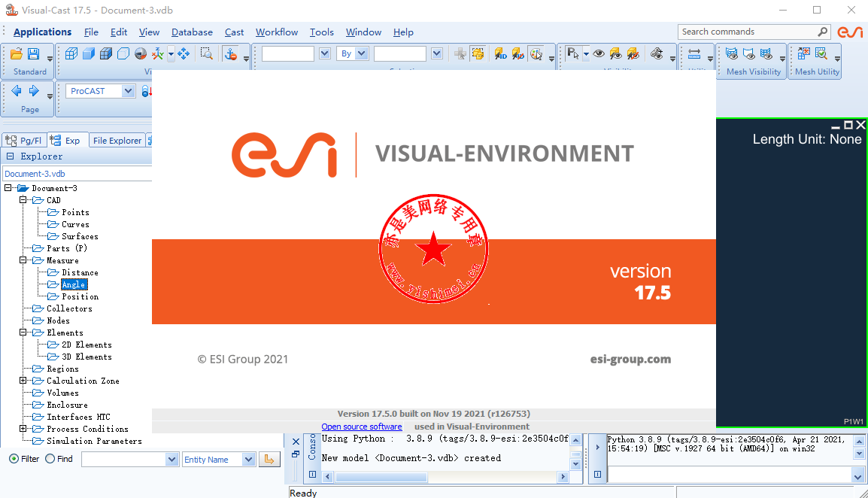Open a file with the folder icon

(16, 53)
